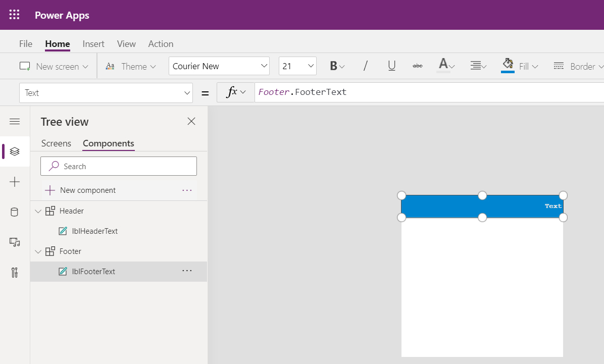Open the Power Apps waffle app launcher
The height and width of the screenshot is (364, 604).
(x=14, y=15)
